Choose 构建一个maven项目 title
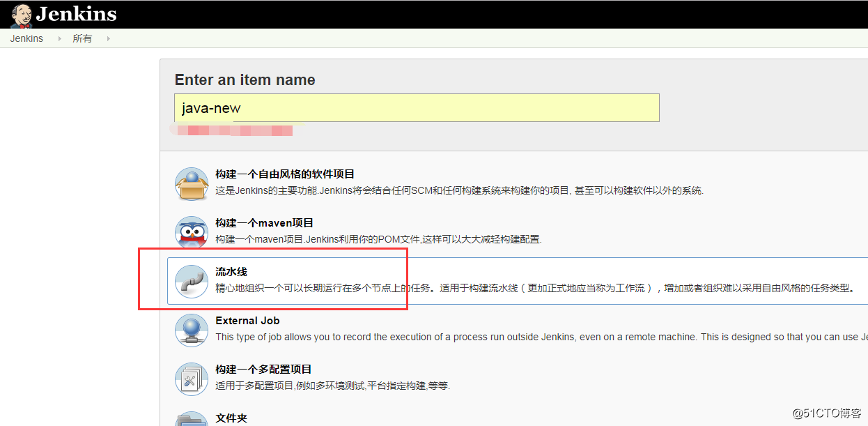 click(265, 223)
